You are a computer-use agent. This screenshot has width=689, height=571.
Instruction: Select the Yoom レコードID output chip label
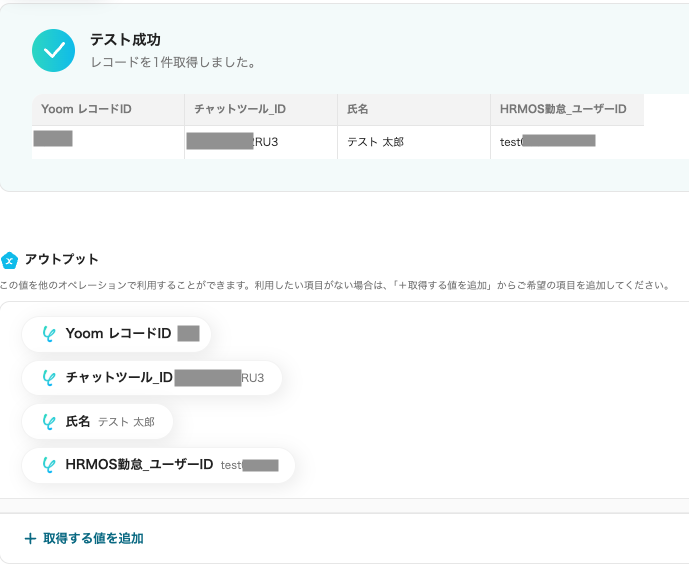[x=118, y=333]
